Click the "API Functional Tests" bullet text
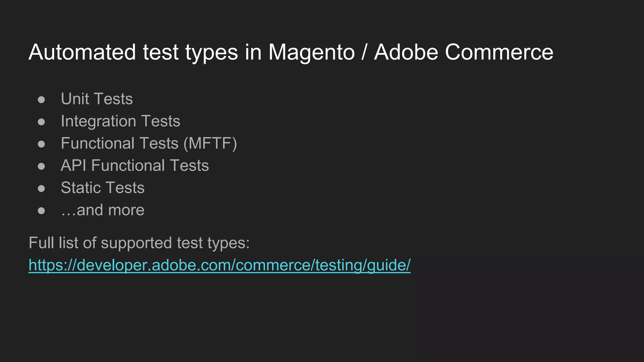Viewport: 644px width, 362px height. click(x=135, y=166)
